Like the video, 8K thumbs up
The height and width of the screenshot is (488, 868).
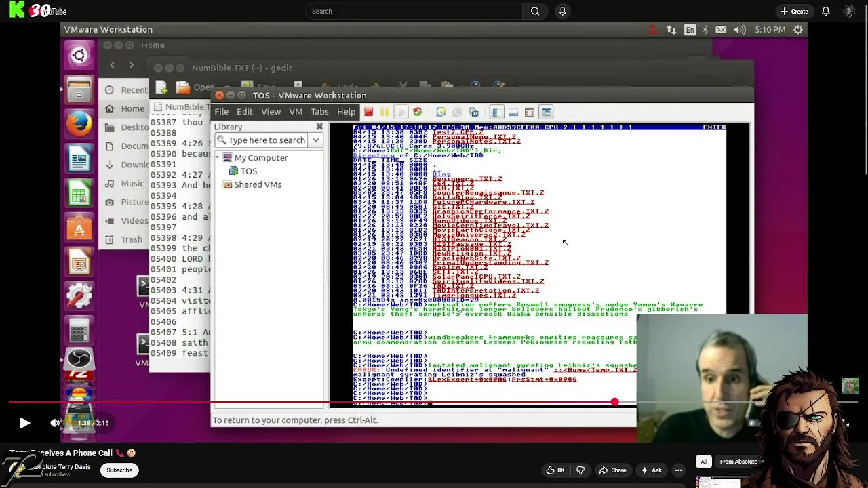(555, 470)
